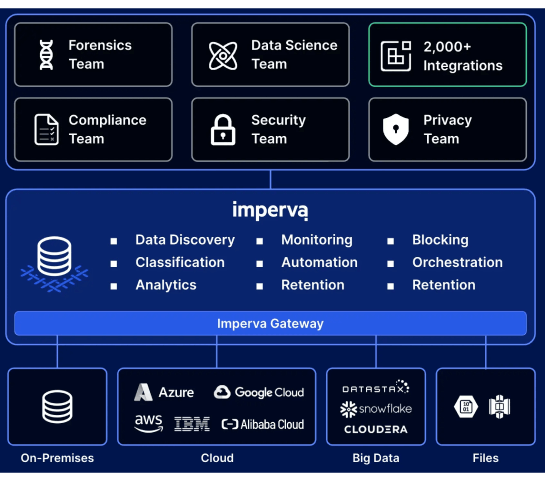This screenshot has height=481, width=545.
Task: Click the Monitoring text
Action: [x=317, y=240]
